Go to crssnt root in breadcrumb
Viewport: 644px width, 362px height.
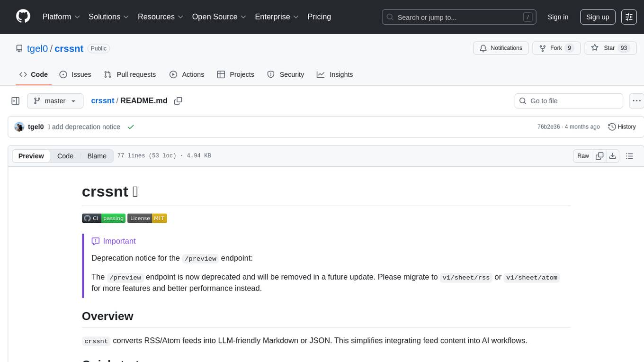coord(103,100)
